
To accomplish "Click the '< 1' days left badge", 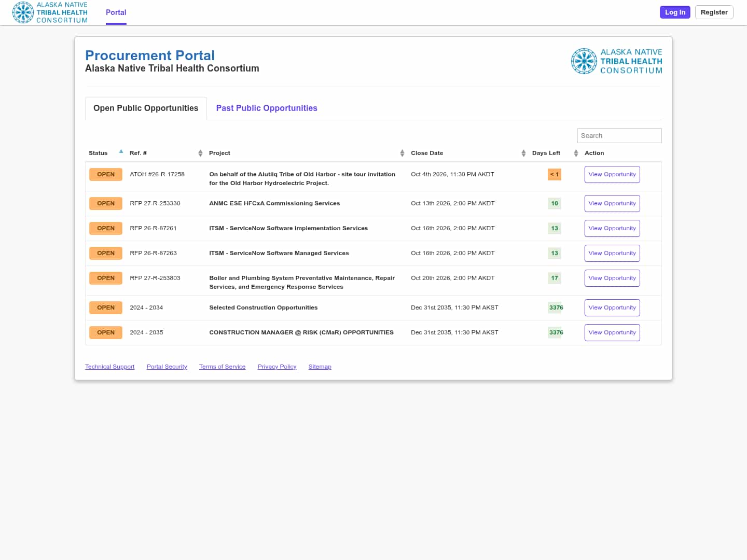I will [x=555, y=174].
